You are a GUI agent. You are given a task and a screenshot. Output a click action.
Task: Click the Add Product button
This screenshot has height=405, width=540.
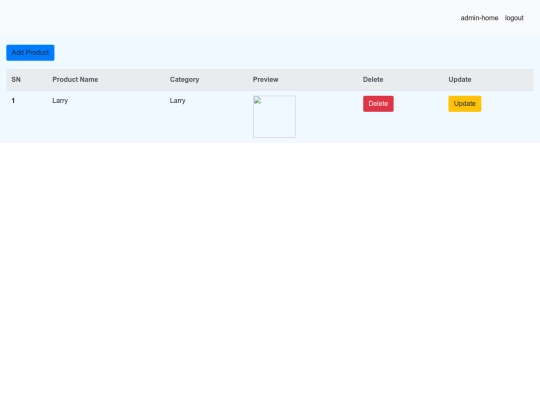click(30, 53)
